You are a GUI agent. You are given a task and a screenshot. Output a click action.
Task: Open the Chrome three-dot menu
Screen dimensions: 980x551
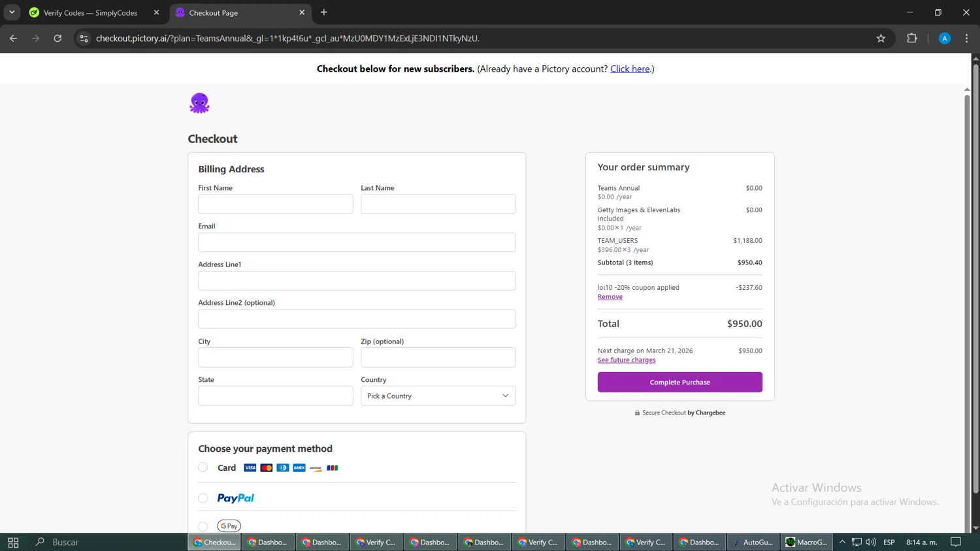tap(967, 39)
